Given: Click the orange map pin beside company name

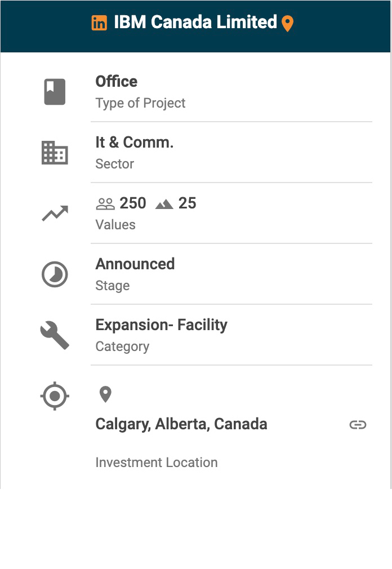Looking at the screenshot, I should pyautogui.click(x=287, y=24).
